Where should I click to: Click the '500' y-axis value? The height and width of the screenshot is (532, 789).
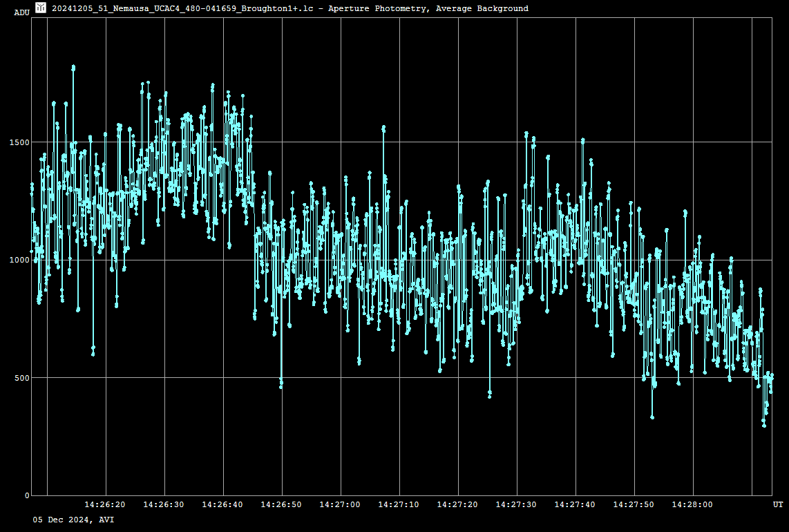pos(22,378)
